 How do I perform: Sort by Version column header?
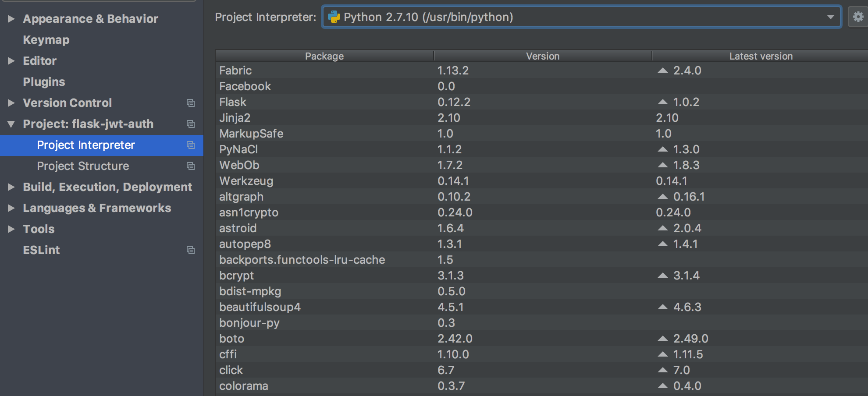click(x=543, y=56)
